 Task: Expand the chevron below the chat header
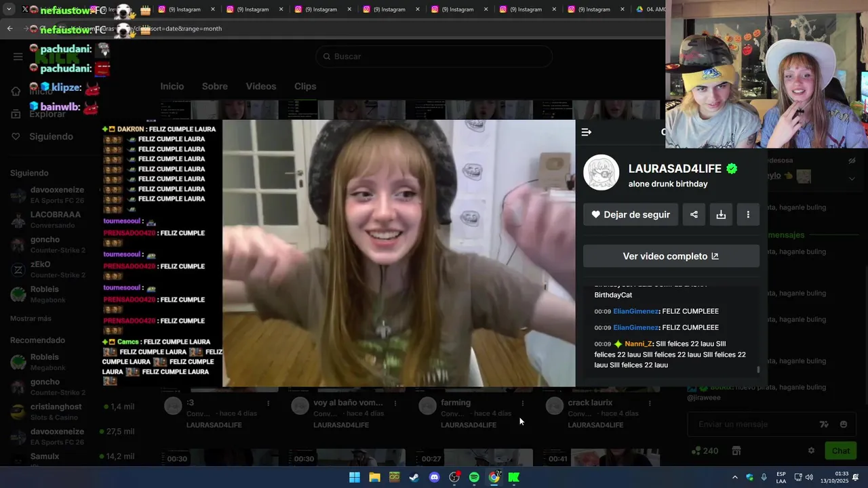pos(852,178)
